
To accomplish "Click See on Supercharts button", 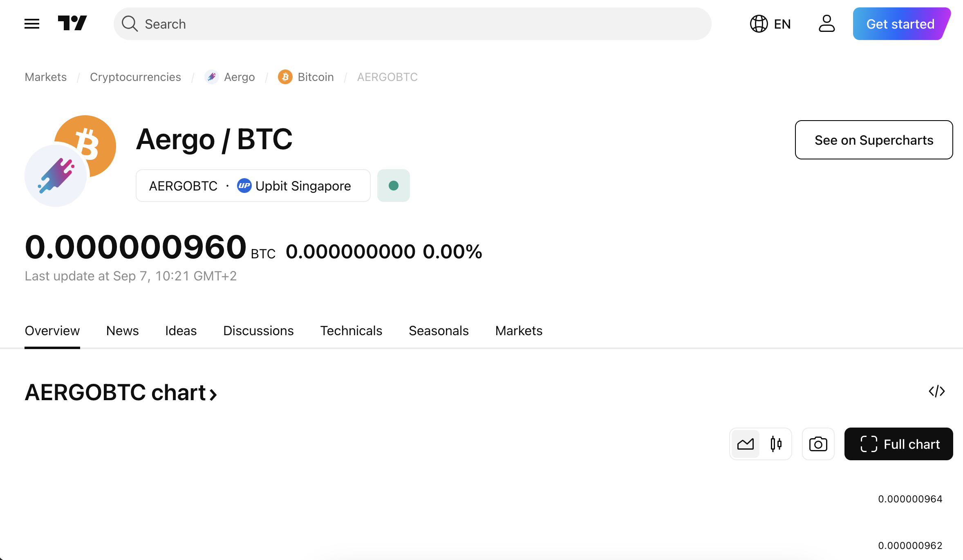I will click(874, 140).
